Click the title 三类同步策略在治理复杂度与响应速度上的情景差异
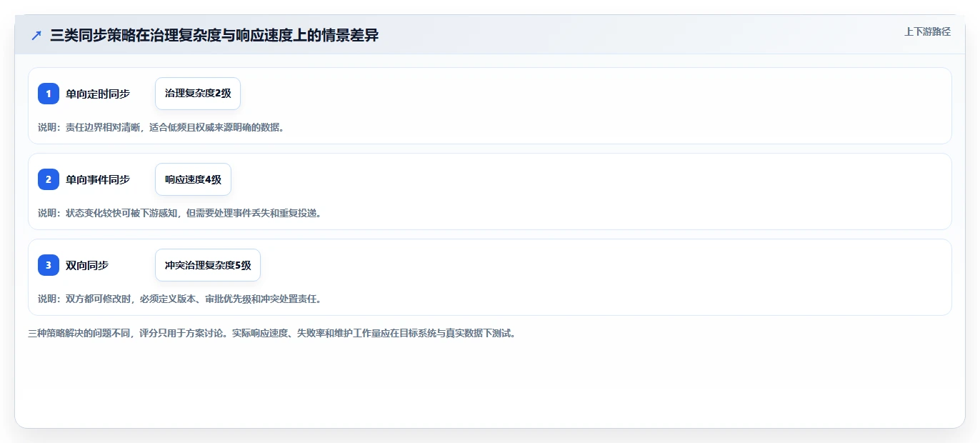This screenshot has height=443, width=980. [x=214, y=36]
